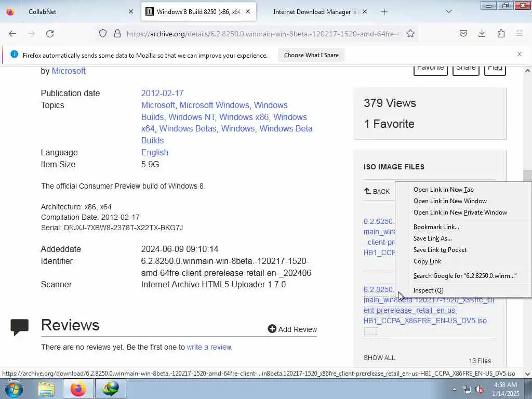Close the Internet Download Manager tab
The width and height of the screenshot is (532, 399).
tap(364, 11)
